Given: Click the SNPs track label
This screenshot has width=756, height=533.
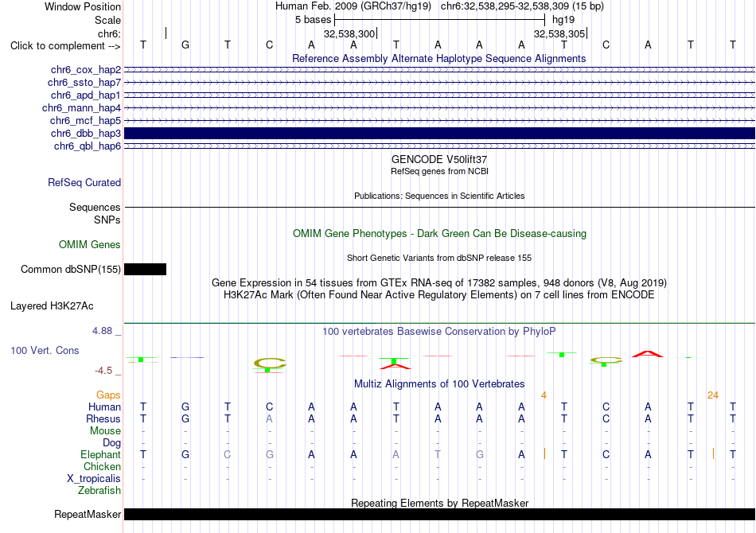Looking at the screenshot, I should pyautogui.click(x=107, y=220).
